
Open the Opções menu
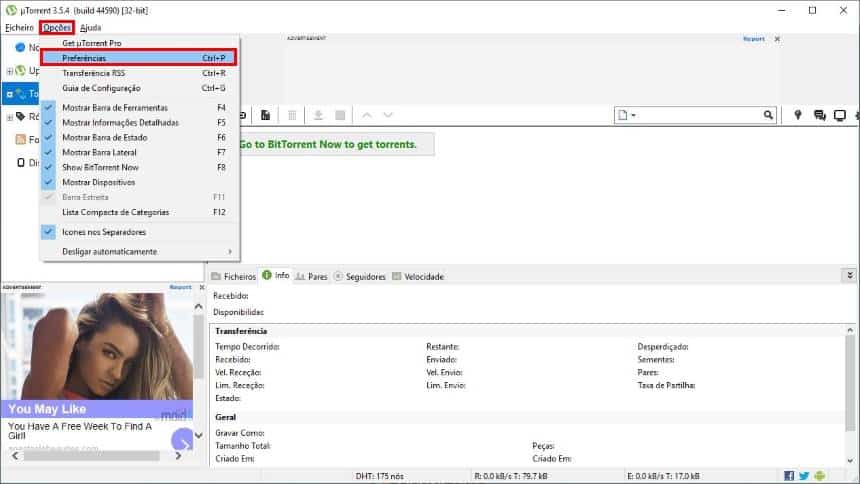click(x=57, y=27)
